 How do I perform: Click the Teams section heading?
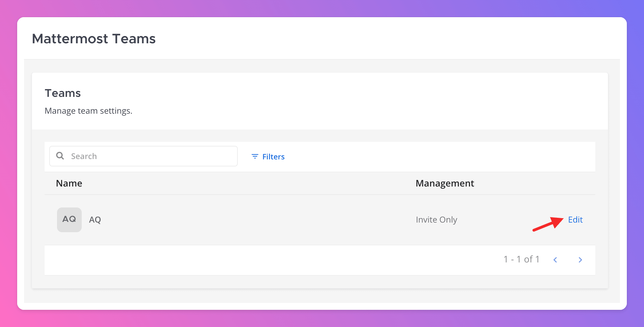(x=63, y=93)
